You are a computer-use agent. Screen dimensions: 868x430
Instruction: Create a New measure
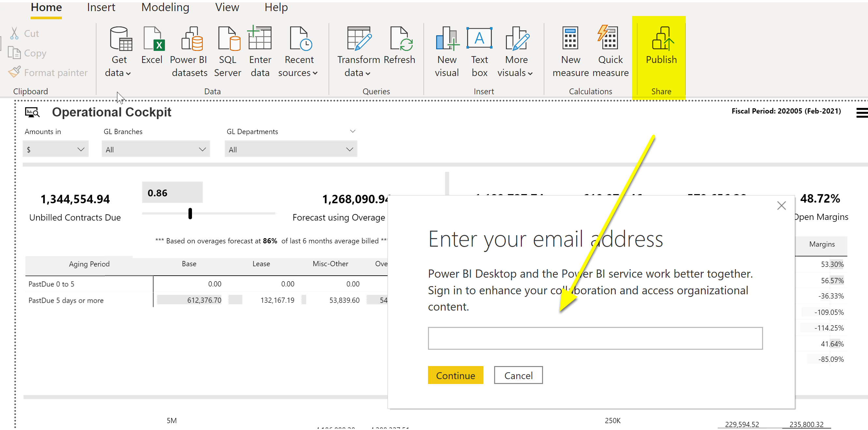[570, 52]
